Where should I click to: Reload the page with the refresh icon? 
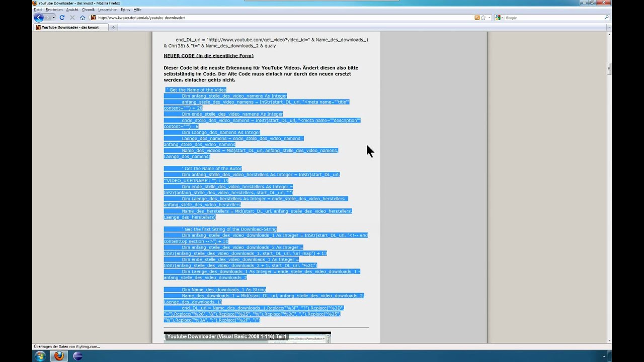click(x=62, y=18)
